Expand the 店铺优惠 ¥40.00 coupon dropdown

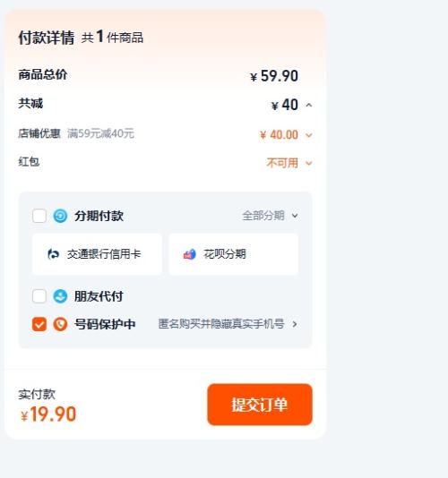(x=309, y=135)
